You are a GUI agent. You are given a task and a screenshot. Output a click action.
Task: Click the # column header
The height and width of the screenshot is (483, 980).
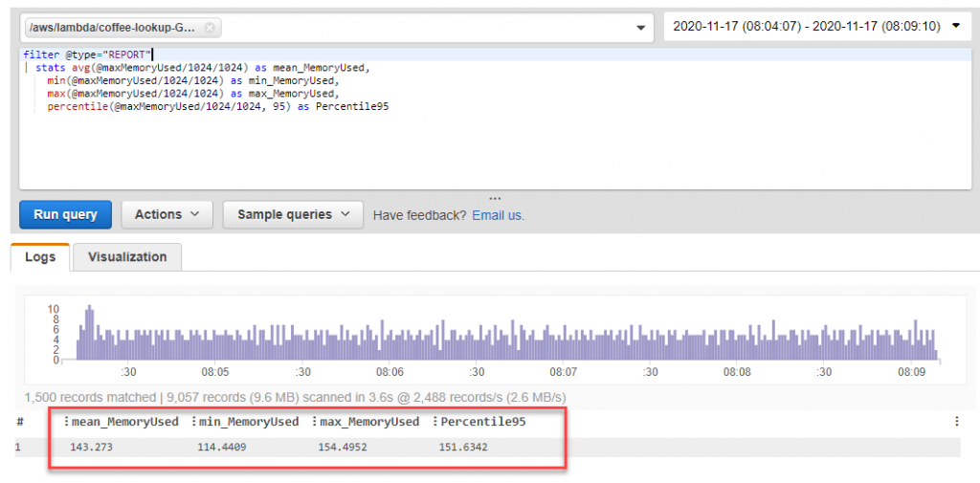(20, 422)
